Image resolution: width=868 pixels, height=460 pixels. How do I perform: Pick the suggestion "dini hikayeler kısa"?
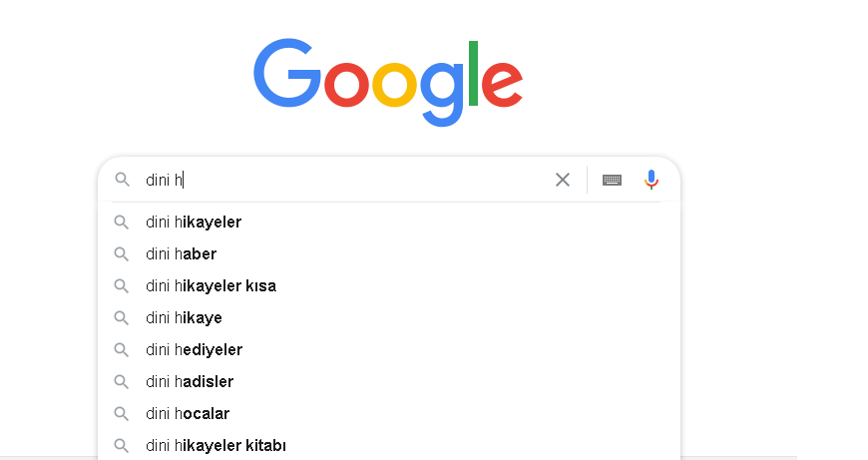click(x=389, y=285)
